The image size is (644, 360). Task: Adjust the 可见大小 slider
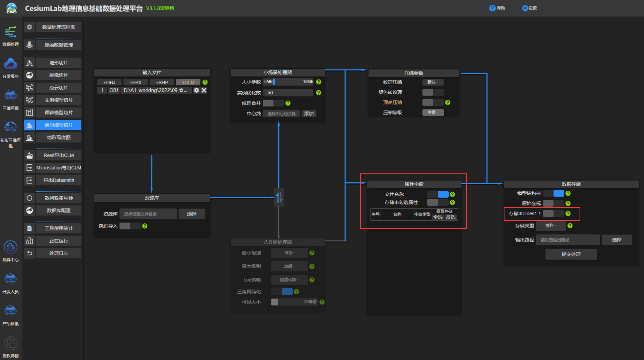[294, 302]
